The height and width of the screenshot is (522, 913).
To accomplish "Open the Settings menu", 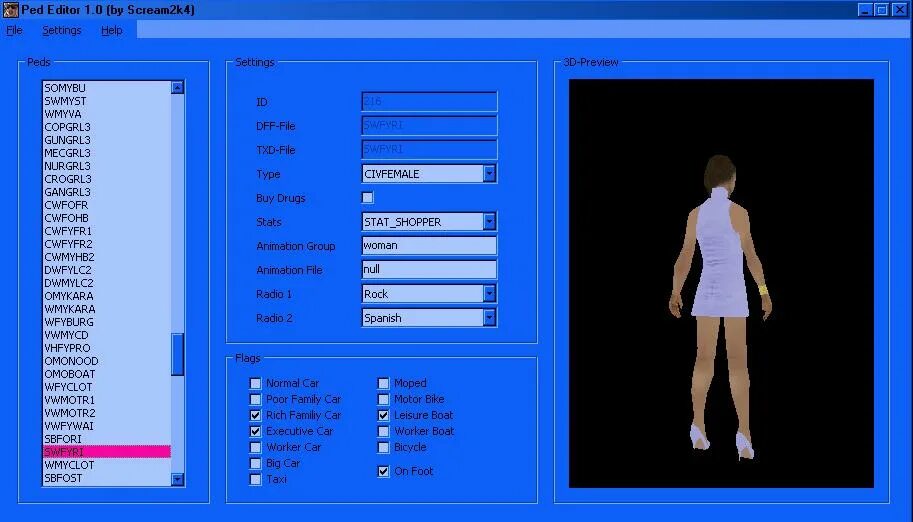I will click(62, 30).
